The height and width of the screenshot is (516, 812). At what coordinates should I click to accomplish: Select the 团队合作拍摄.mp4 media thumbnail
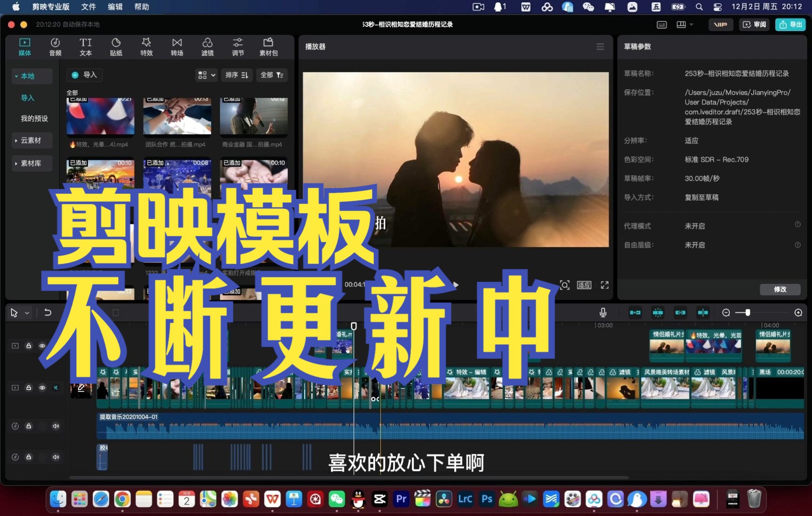pyautogui.click(x=177, y=116)
